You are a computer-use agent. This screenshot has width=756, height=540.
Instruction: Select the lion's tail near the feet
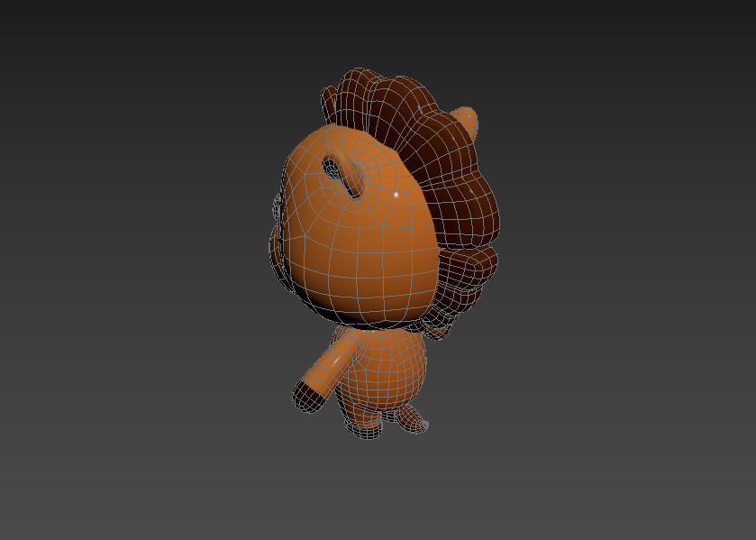point(413,418)
